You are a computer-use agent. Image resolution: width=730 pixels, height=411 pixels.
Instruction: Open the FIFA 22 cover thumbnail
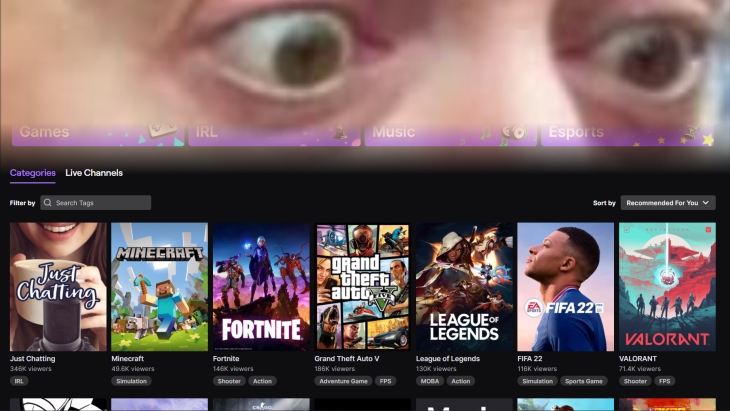(x=566, y=287)
